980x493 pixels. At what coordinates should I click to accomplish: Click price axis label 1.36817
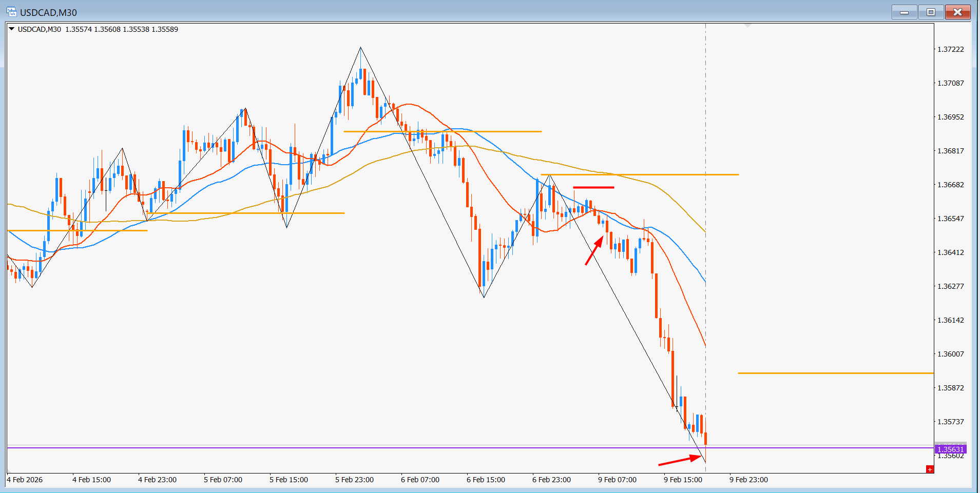(x=951, y=151)
